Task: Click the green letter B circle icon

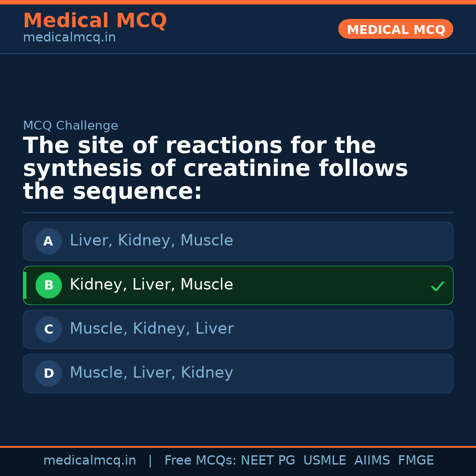Action: (x=48, y=285)
